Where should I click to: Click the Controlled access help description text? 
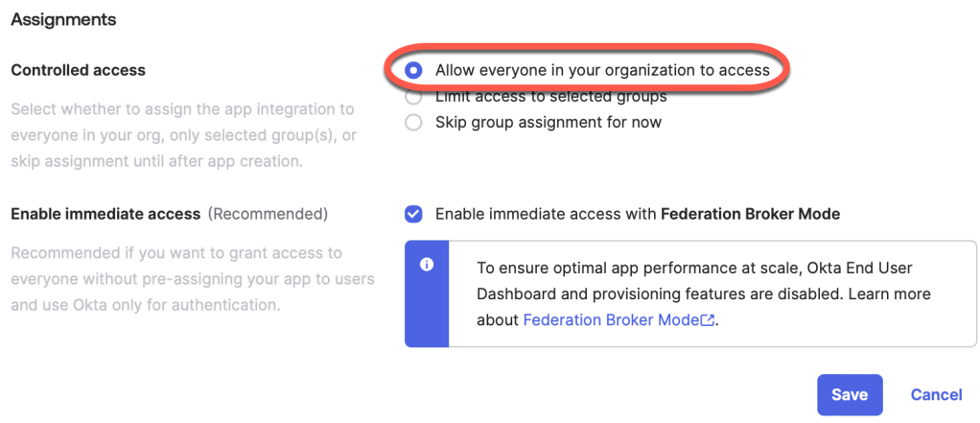click(x=183, y=135)
